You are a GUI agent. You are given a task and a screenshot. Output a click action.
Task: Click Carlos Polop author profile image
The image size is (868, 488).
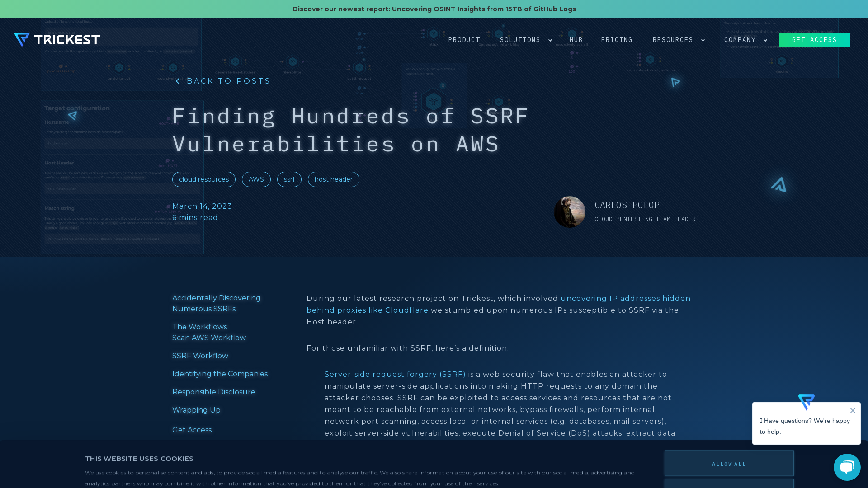[570, 211]
